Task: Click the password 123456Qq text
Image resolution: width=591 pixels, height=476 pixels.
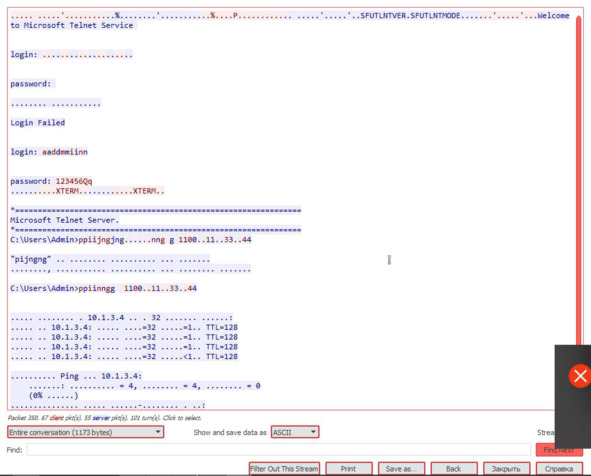Action: coord(51,181)
